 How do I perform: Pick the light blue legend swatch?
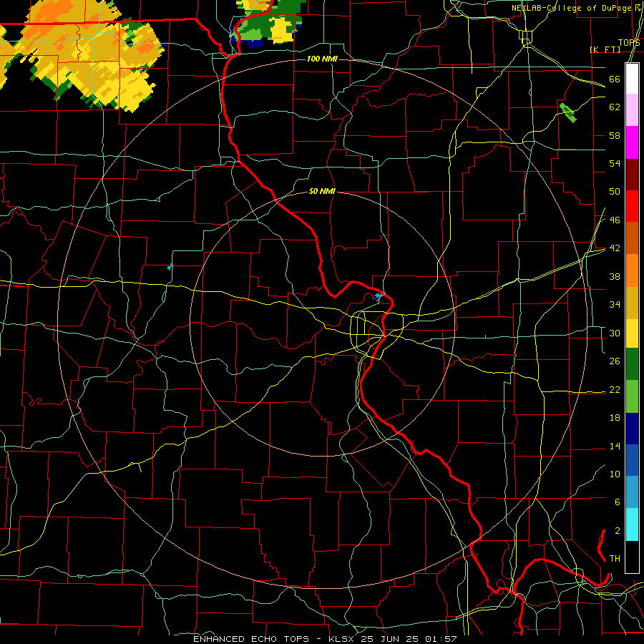(x=632, y=492)
